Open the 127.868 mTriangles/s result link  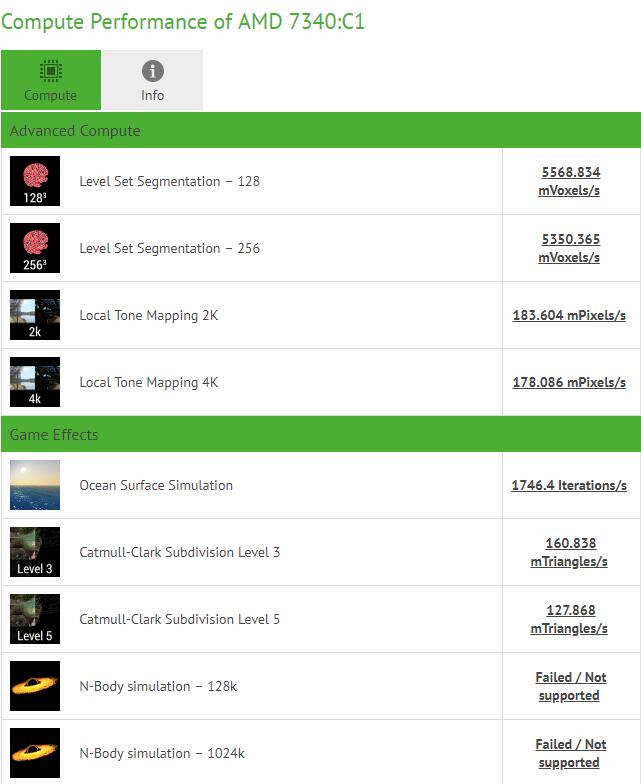tap(570, 619)
